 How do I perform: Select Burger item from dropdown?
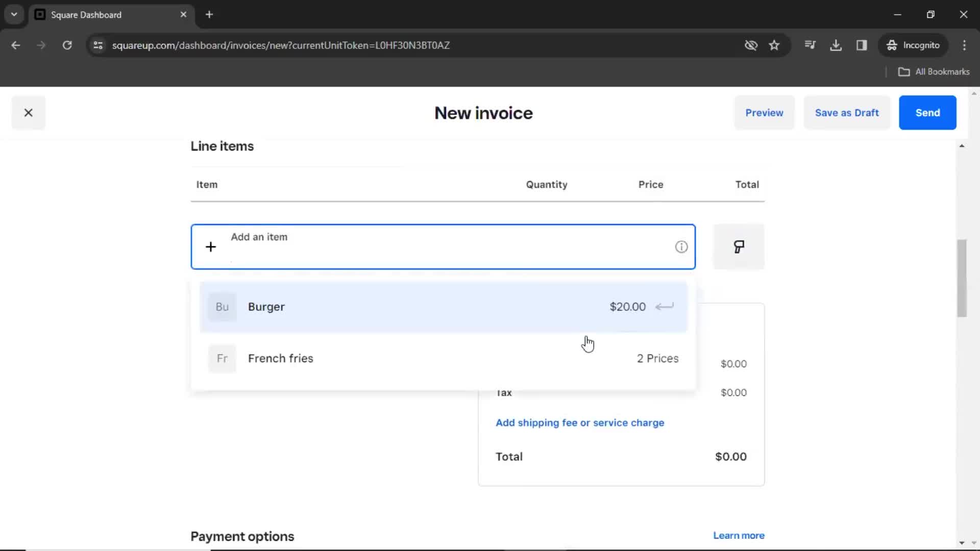pyautogui.click(x=443, y=307)
